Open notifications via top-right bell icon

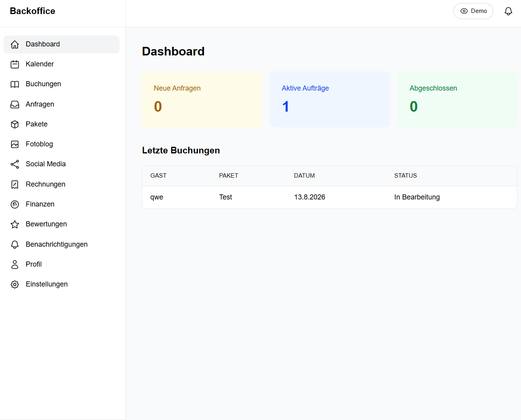[x=508, y=11]
